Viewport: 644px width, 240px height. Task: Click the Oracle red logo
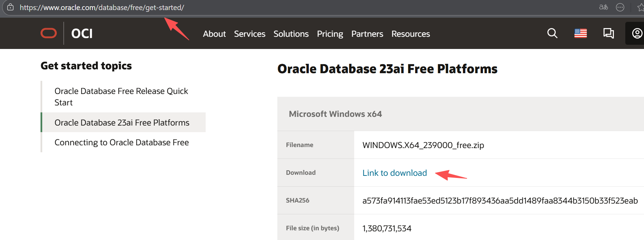(48, 33)
